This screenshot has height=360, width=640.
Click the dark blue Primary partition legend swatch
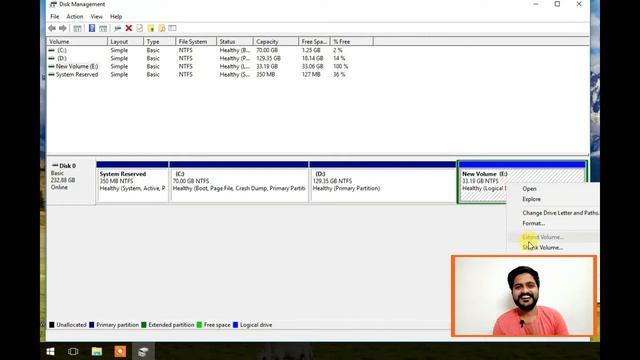pyautogui.click(x=92, y=325)
